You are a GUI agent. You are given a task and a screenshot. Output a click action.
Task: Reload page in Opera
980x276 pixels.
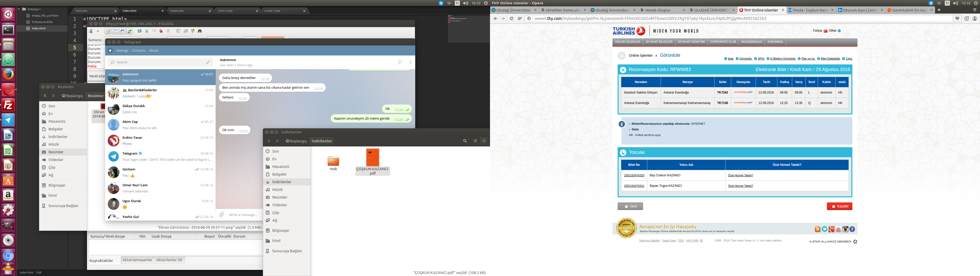coord(511,18)
